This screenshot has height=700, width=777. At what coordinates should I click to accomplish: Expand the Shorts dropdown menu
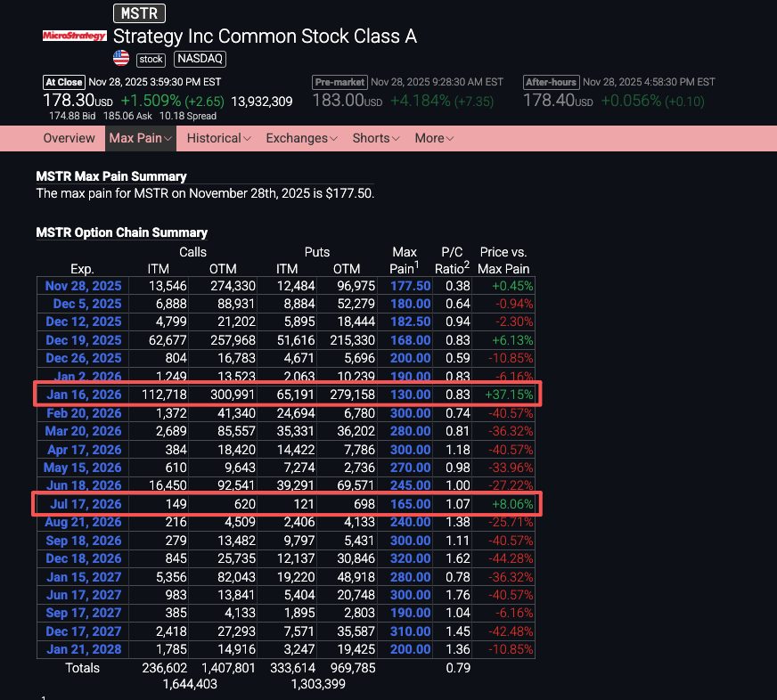tap(376, 138)
